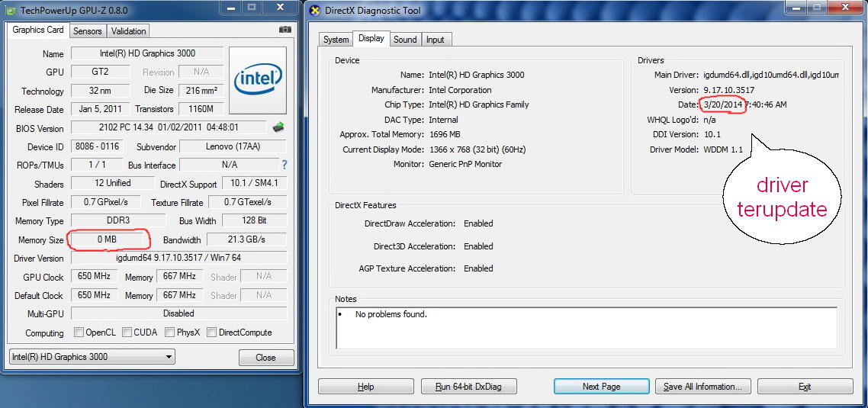This screenshot has width=868, height=408.
Task: Click Save All Information button
Action: (x=703, y=387)
